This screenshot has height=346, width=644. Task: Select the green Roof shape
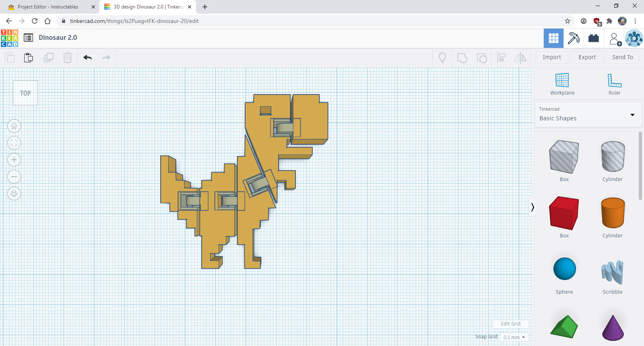[564, 327]
